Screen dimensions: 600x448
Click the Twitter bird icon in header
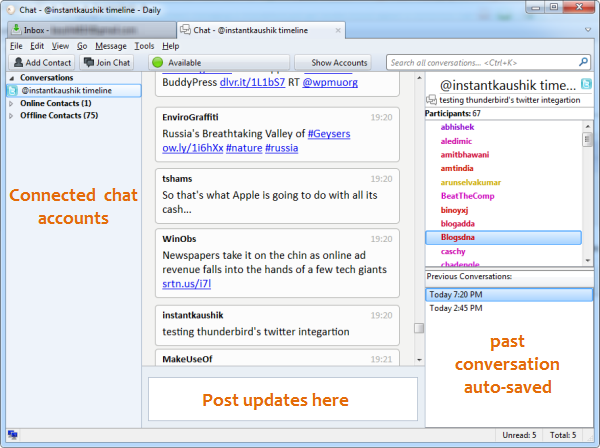[587, 84]
